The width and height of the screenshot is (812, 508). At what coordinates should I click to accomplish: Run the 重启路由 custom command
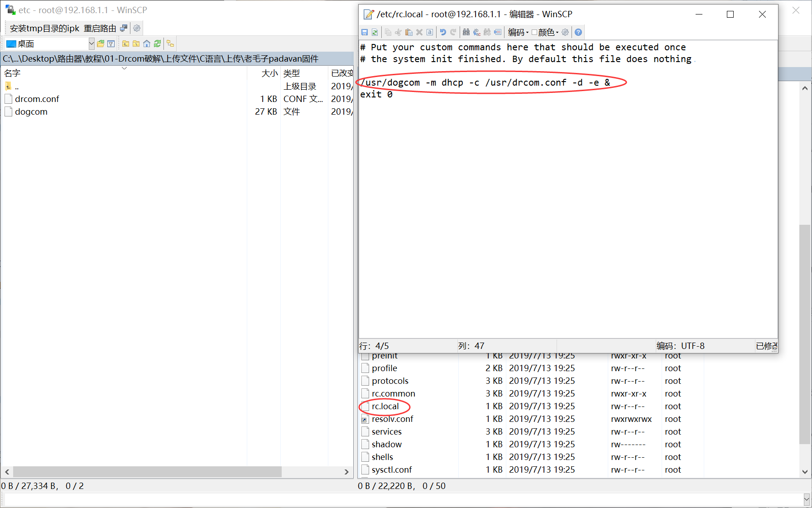(100, 28)
